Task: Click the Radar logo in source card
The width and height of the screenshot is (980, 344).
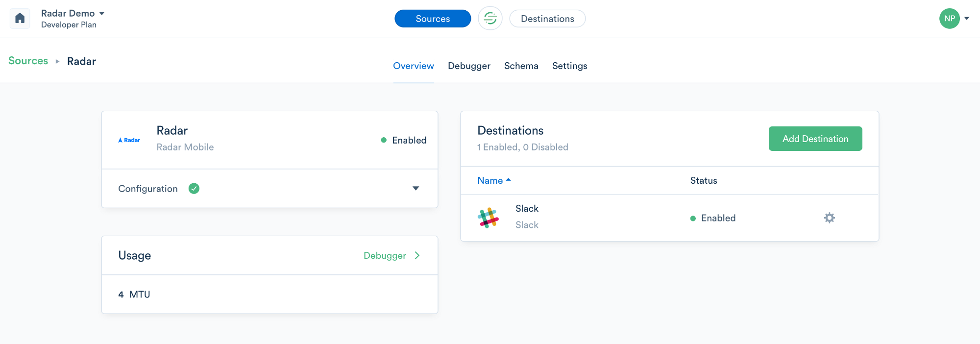Action: click(129, 140)
